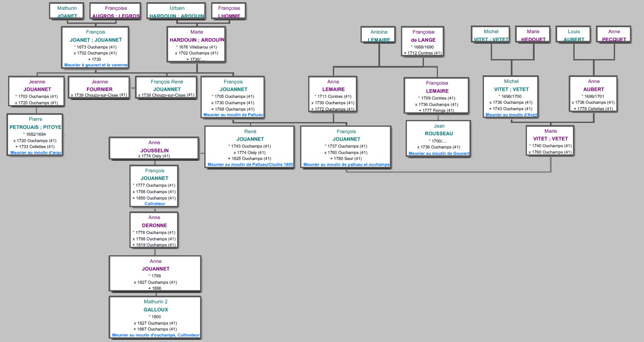Click 'Meunier au moulin d'ouchamps, Cultivateur' link

[155, 335]
